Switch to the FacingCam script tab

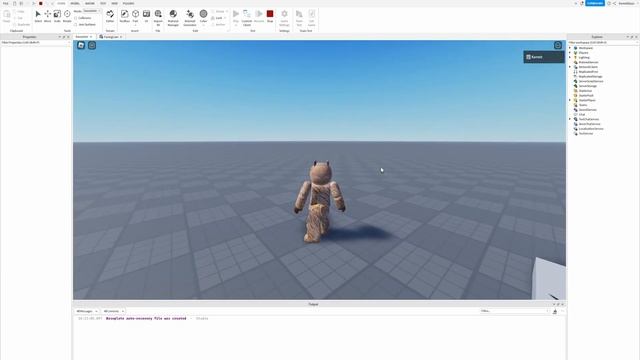click(x=111, y=37)
